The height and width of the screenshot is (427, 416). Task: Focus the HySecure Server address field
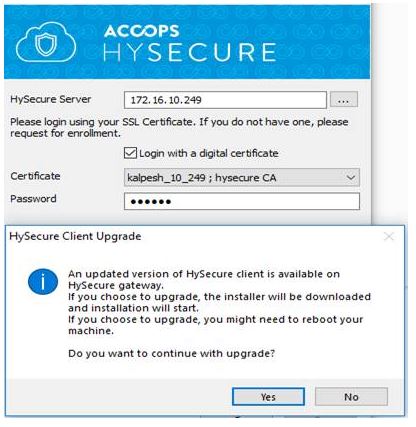point(225,100)
